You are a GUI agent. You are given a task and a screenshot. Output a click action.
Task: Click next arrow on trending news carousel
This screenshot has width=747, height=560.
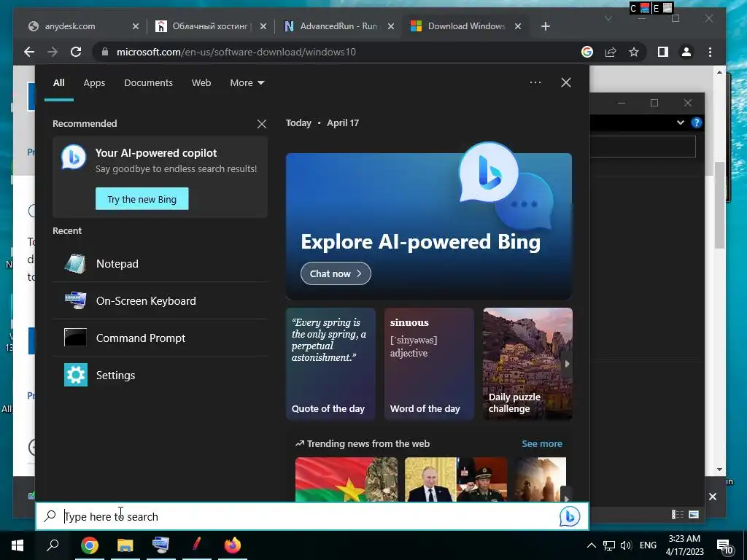[x=566, y=497]
